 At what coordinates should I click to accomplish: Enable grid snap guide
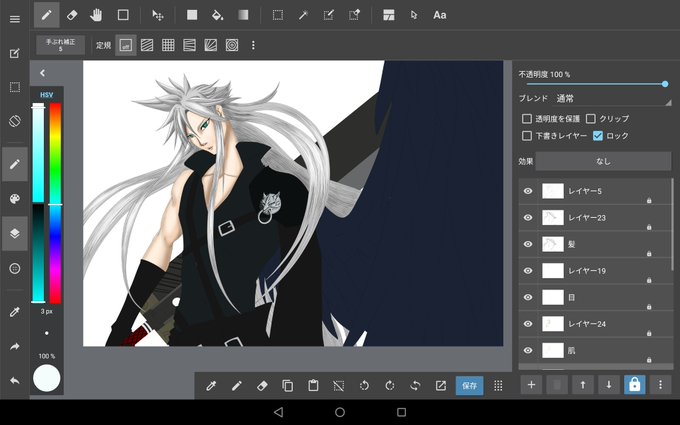pos(168,45)
